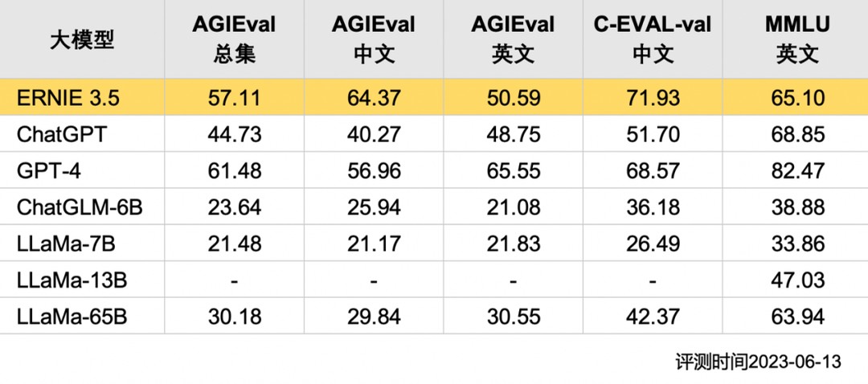Select GPT-4 MMLU score 82.47
The height and width of the screenshot is (384, 868).
tap(798, 170)
